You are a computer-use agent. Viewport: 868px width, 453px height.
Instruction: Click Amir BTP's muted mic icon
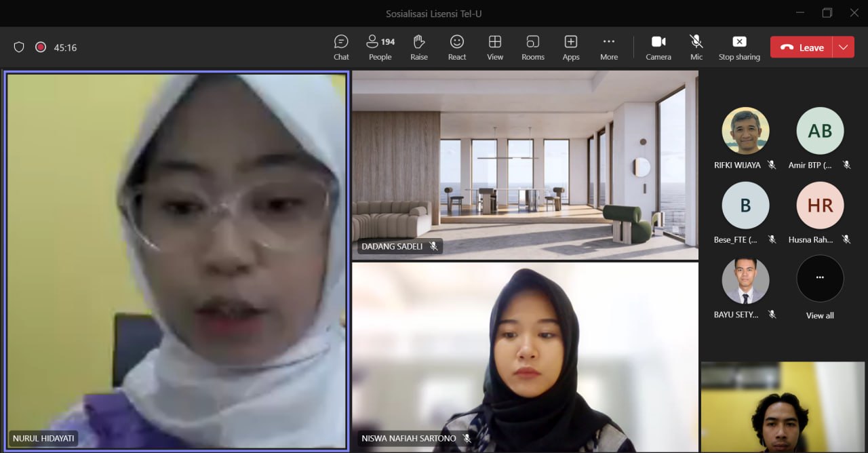pyautogui.click(x=846, y=165)
